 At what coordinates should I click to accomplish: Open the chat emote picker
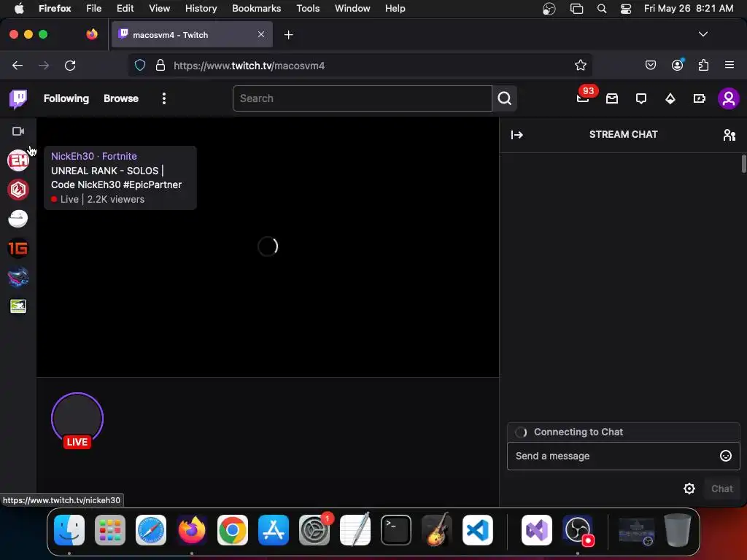pos(726,456)
